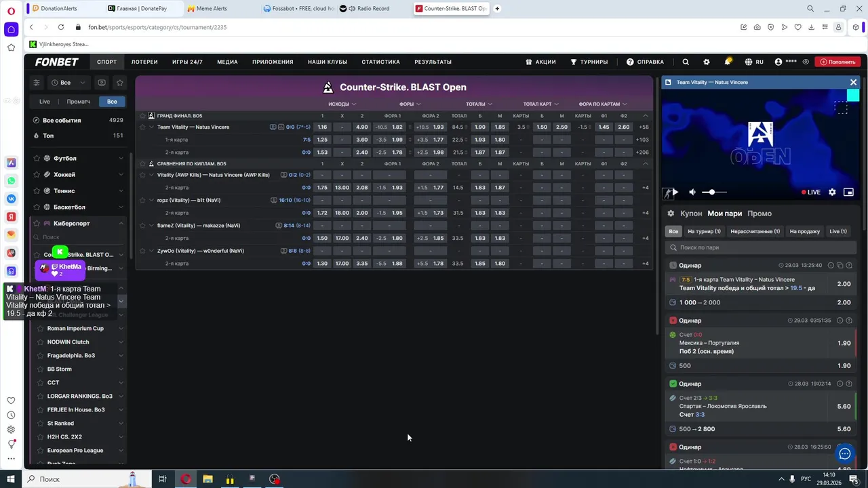
Task: Expand the Футбол category
Action: click(121, 159)
